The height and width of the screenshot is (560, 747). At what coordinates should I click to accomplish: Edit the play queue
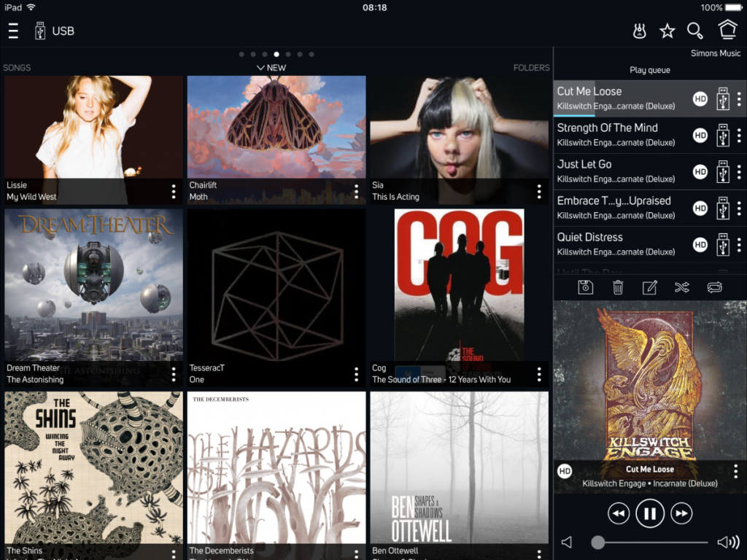pos(649,287)
